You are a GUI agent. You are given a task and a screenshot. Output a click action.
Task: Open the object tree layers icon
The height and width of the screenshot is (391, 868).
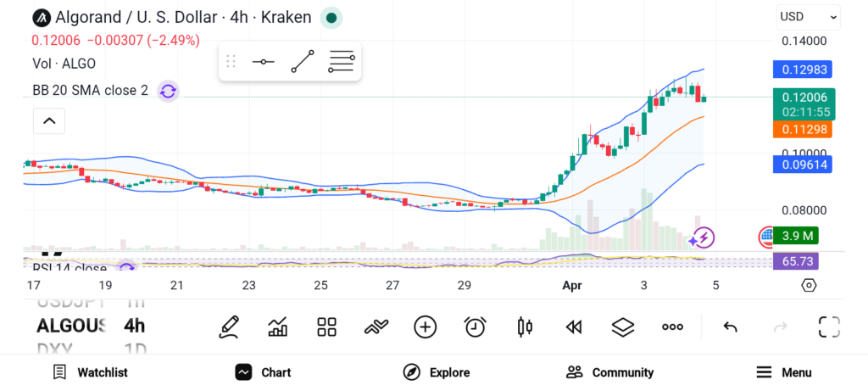(623, 327)
